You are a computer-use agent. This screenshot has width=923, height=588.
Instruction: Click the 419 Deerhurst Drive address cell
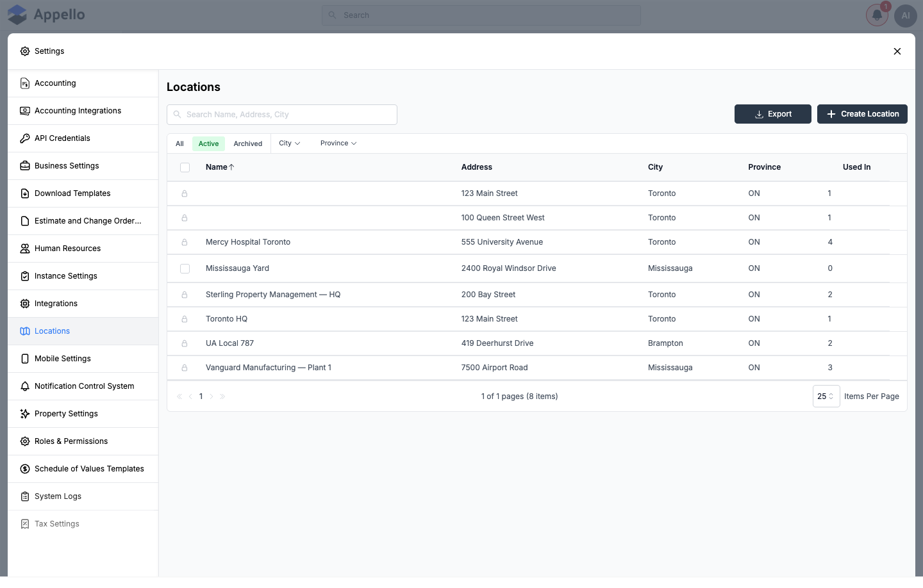(x=497, y=343)
